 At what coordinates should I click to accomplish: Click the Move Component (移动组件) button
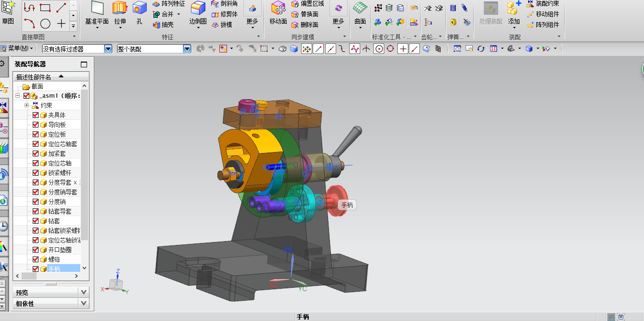543,14
